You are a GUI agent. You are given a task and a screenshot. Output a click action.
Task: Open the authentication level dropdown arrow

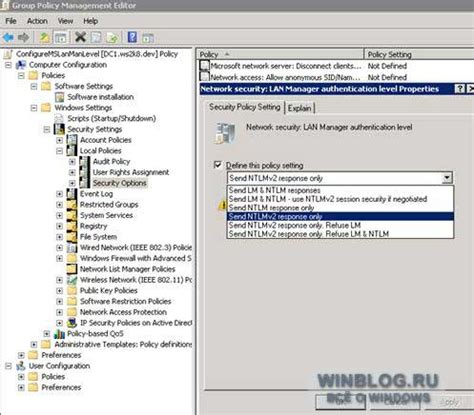447,178
